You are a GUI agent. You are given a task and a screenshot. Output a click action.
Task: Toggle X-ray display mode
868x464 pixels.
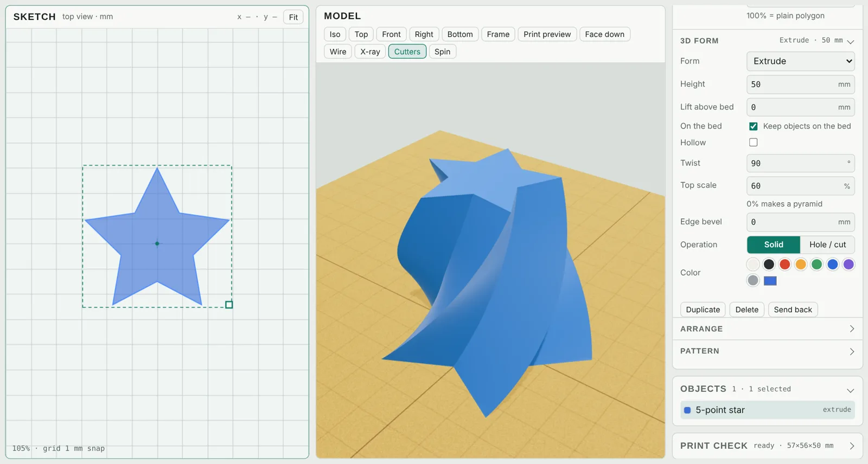(370, 51)
